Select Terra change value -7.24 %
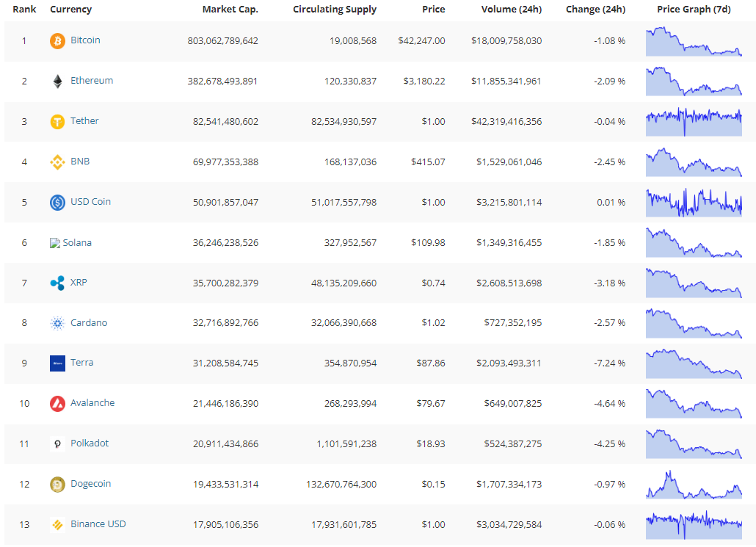Viewport: 756px width, 547px height. coord(609,363)
